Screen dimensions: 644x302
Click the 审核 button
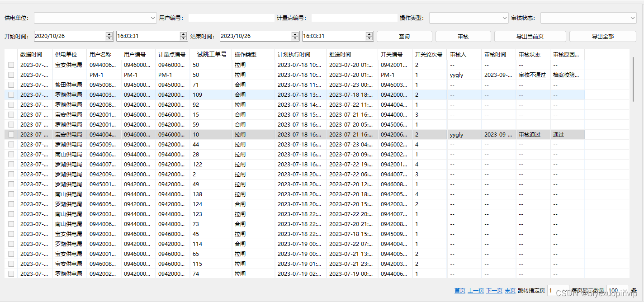(x=463, y=36)
